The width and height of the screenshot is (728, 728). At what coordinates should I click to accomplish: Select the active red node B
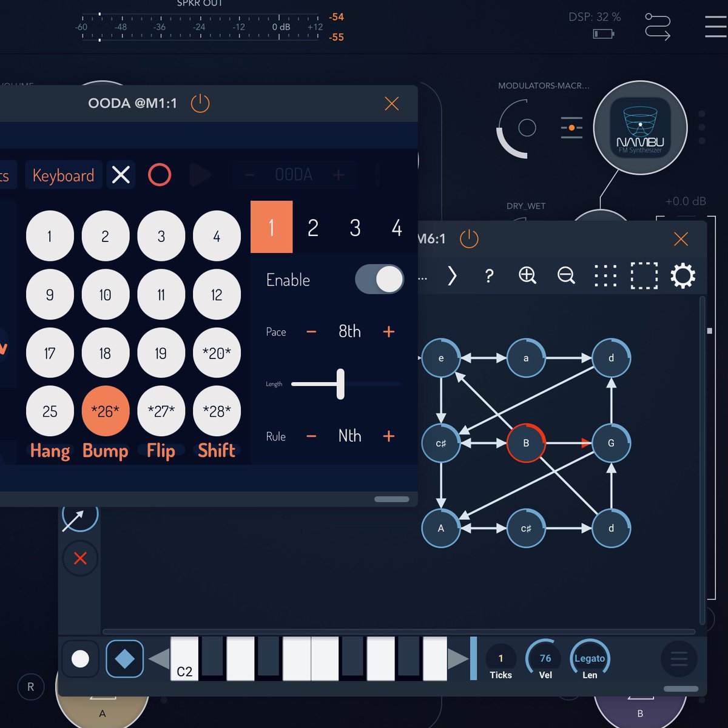tap(526, 443)
